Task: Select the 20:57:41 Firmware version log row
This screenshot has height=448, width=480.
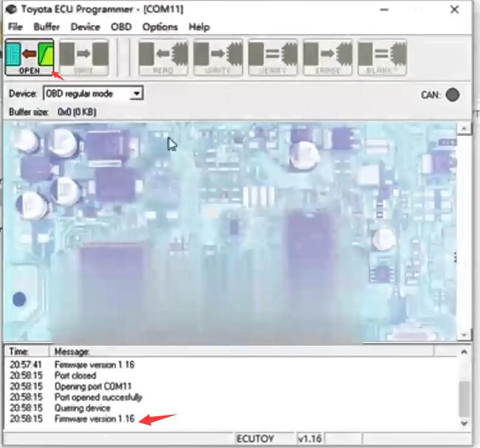Action: (x=231, y=365)
